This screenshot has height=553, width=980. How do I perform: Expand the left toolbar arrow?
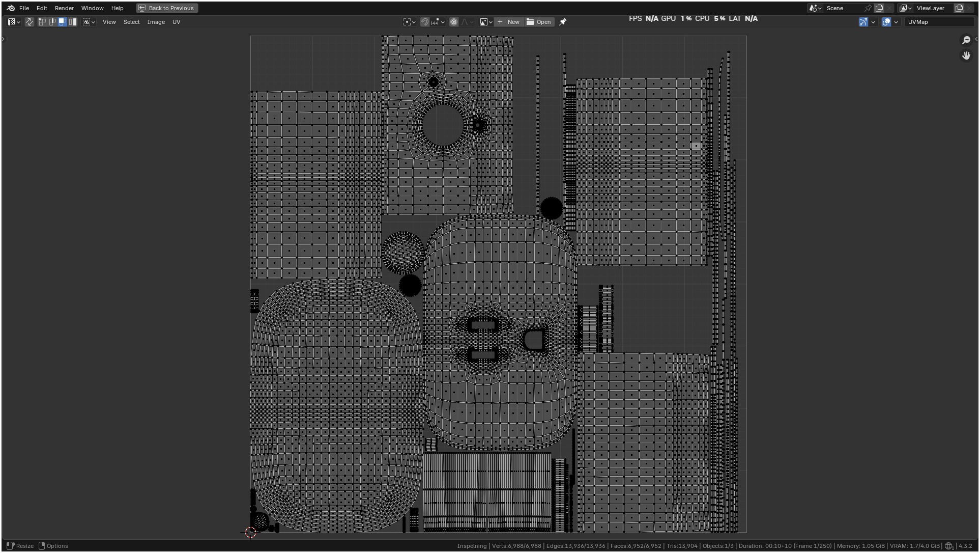pos(3,39)
